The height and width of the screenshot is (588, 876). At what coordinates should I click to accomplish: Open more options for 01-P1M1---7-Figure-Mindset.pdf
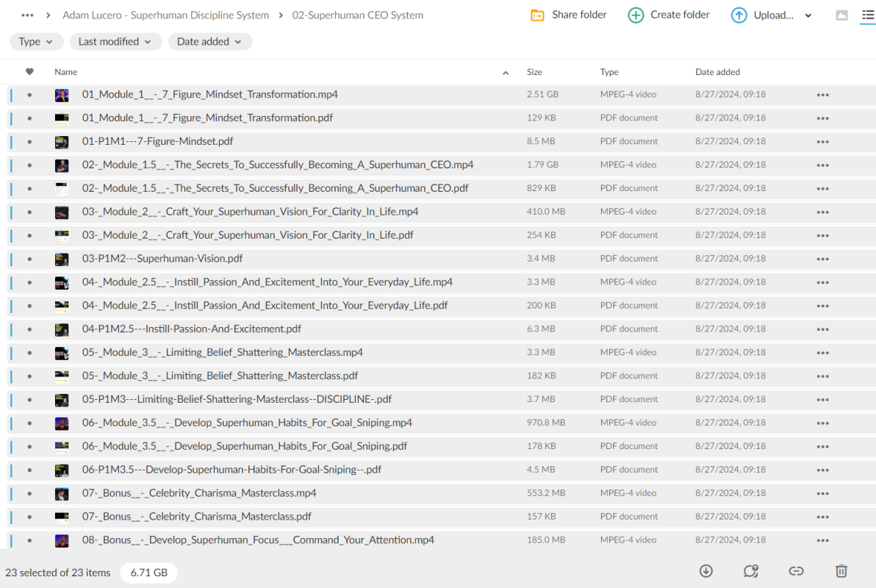tap(822, 141)
